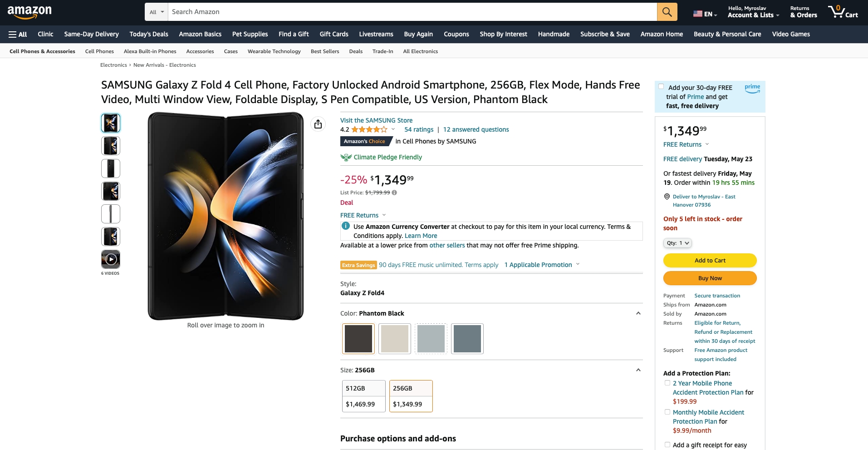Select the beige color swatch
This screenshot has width=868, height=450.
395,339
